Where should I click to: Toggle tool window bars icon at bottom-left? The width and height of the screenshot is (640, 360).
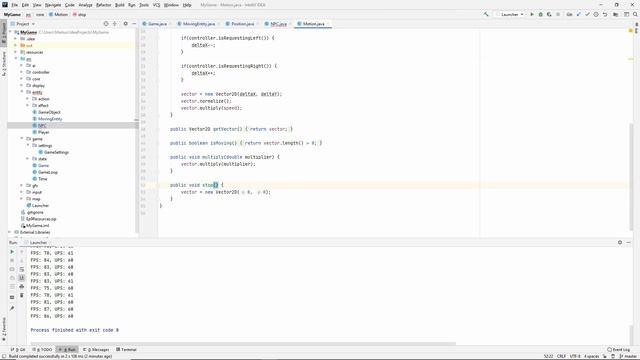(3, 356)
